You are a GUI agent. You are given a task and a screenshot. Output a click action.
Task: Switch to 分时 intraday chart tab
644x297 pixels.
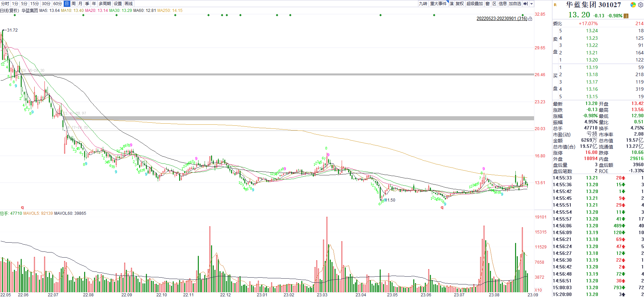pyautogui.click(x=5, y=4)
